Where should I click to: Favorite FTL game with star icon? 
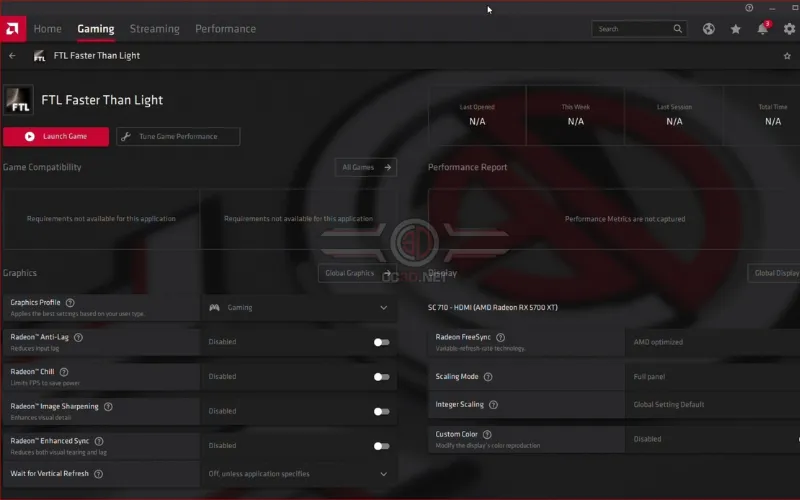(x=787, y=56)
